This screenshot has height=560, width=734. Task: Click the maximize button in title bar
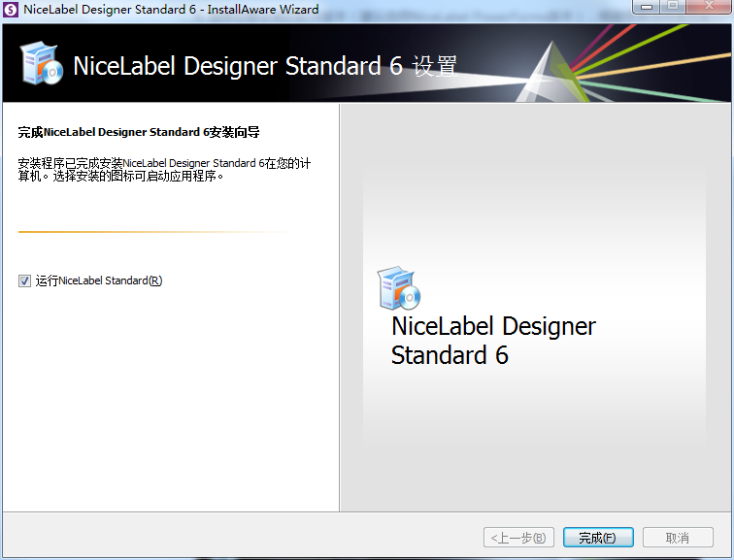click(673, 7)
